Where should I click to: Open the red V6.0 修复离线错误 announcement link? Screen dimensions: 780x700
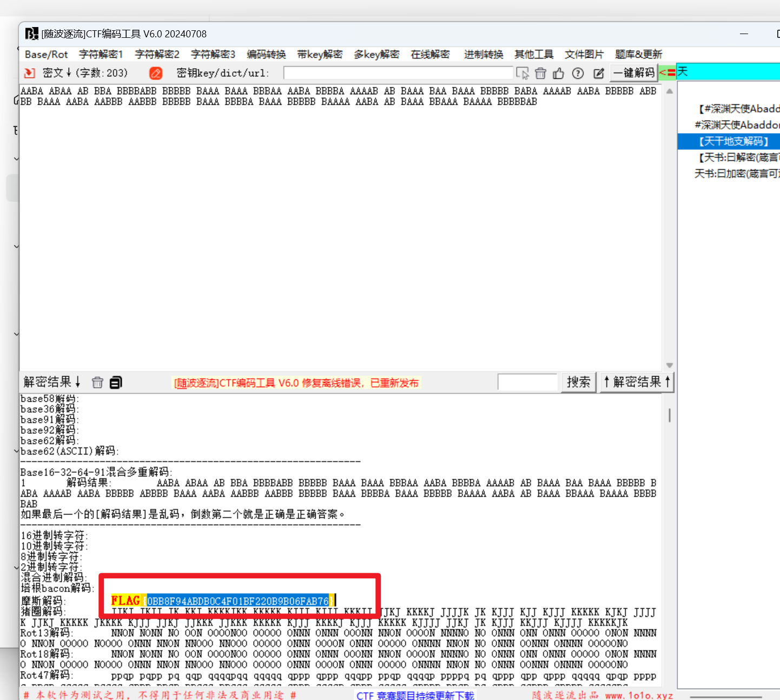click(296, 383)
